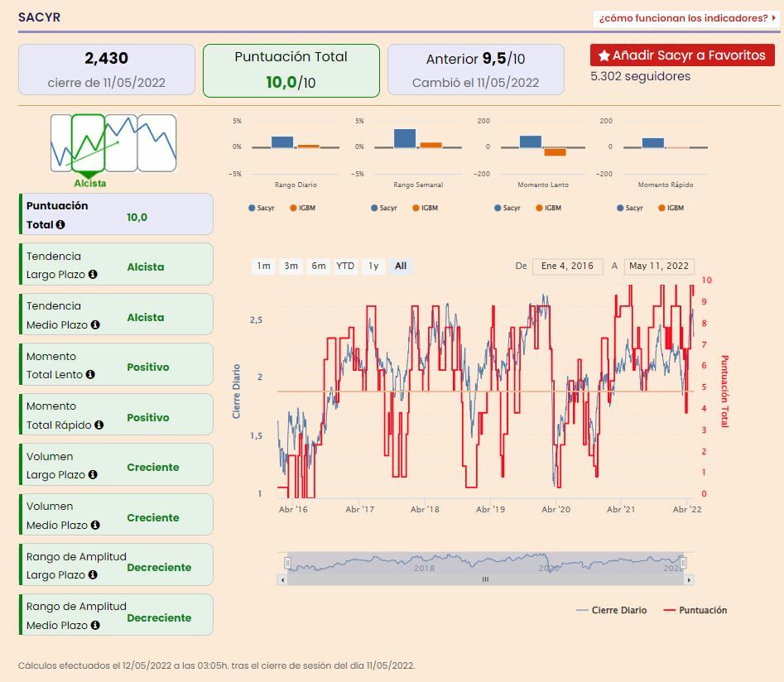Screen dimensions: 784x682
Task: Select the All time range
Action: point(401,266)
